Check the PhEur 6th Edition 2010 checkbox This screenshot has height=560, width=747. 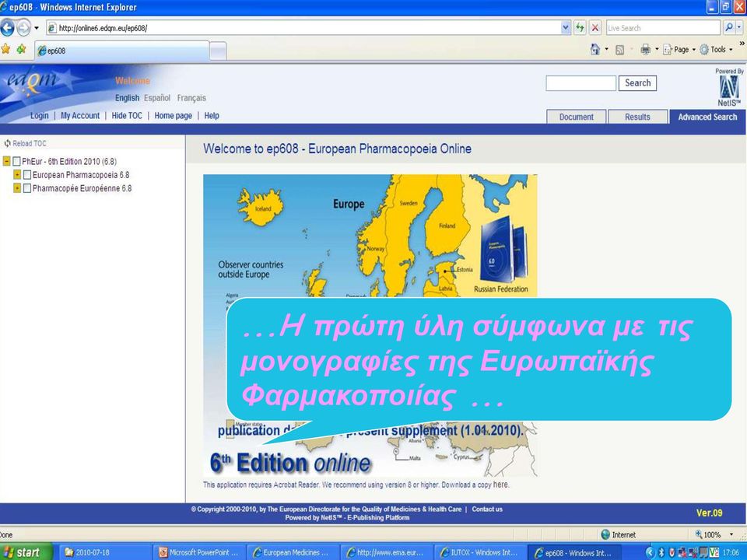16,162
